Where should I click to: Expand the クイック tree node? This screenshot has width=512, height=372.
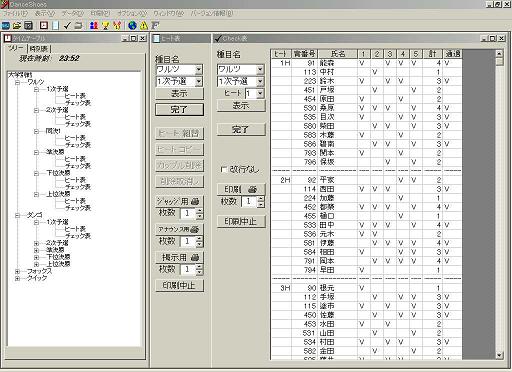17,278
